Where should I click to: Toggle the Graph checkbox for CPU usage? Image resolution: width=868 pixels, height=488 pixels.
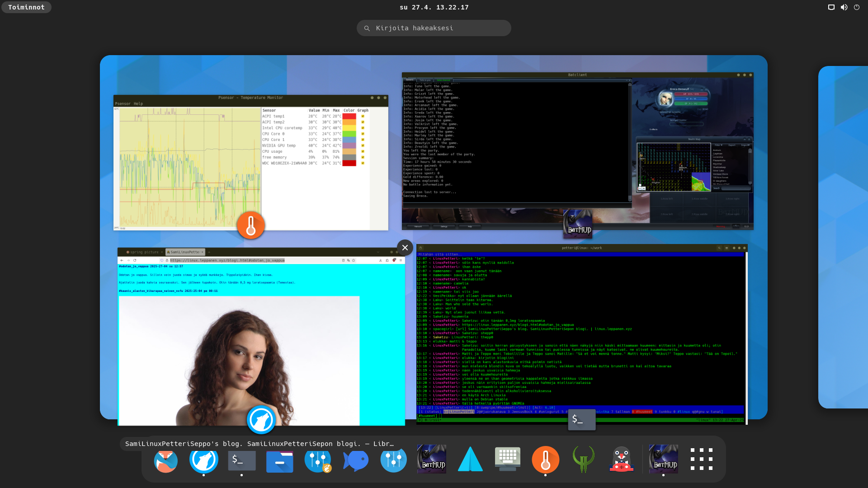click(363, 151)
